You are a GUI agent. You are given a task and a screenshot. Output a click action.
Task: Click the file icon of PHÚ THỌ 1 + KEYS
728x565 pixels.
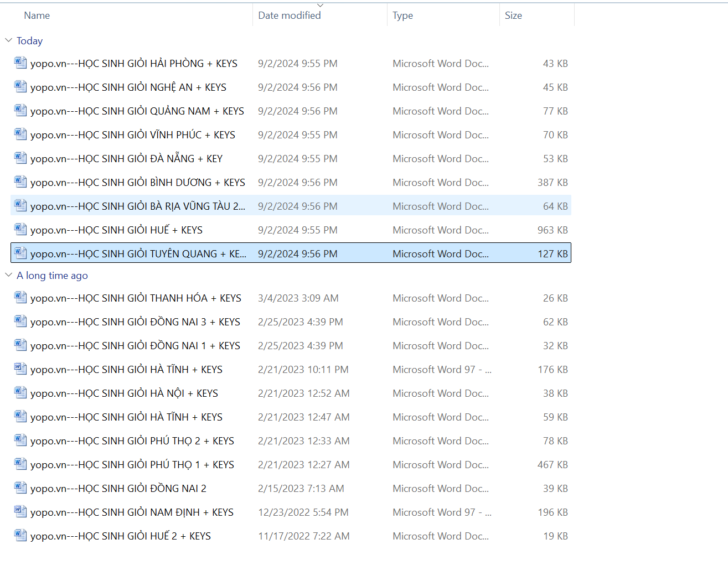point(20,464)
